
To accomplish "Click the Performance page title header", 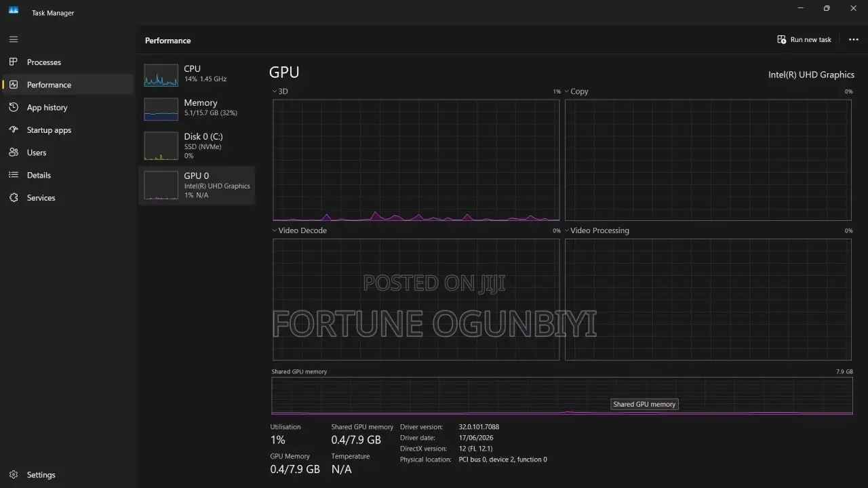I will 167,41.
